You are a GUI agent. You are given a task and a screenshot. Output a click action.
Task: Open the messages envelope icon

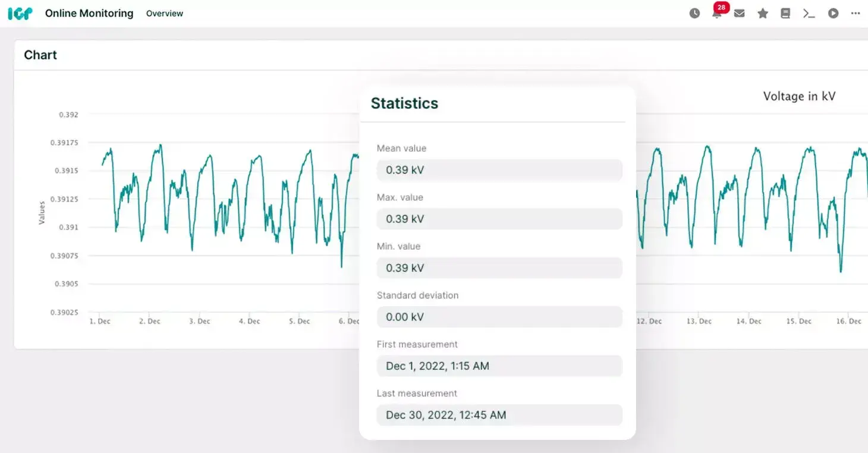tap(740, 13)
